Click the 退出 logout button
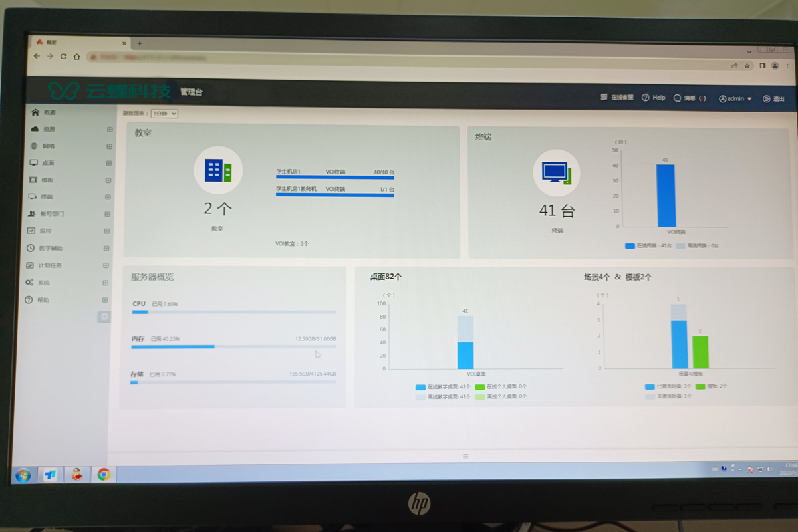Screen dimensions: 798x532 coord(773,99)
